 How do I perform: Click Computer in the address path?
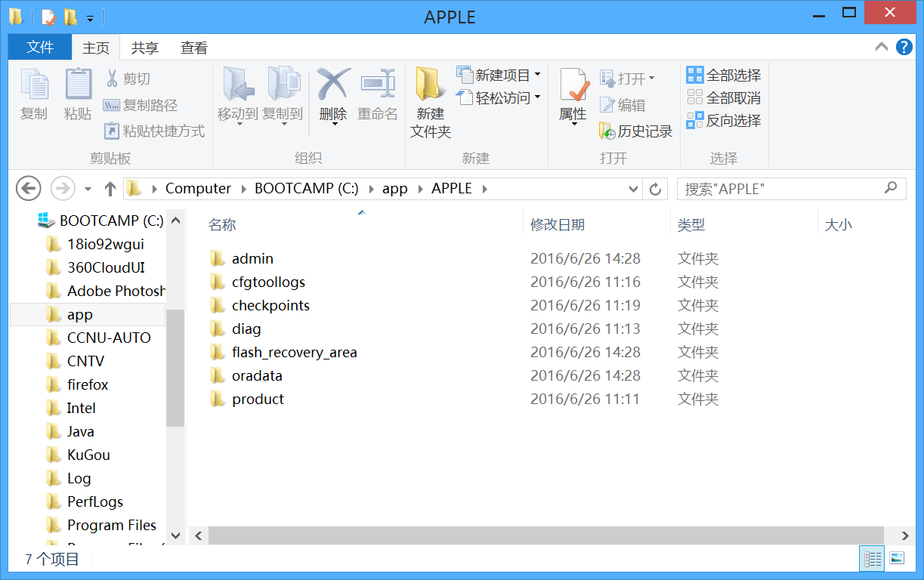(198, 189)
